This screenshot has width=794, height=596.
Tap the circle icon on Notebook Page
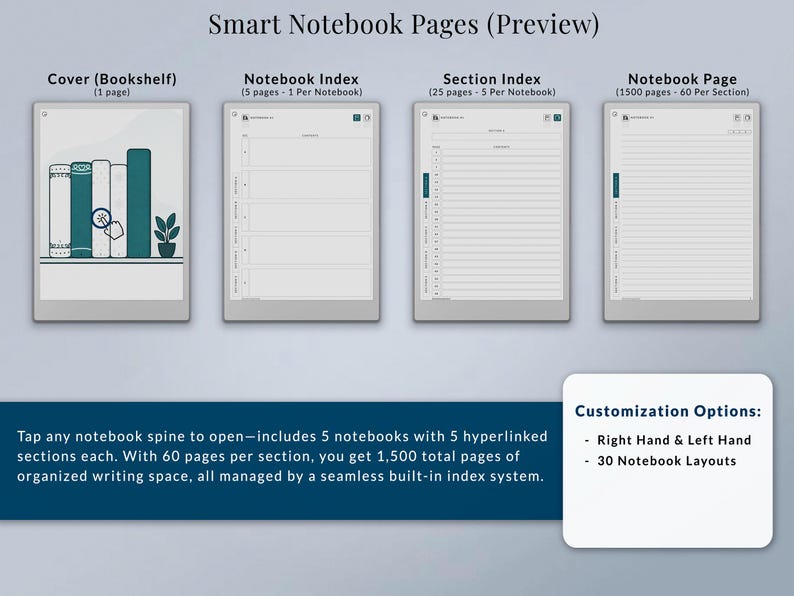615,114
